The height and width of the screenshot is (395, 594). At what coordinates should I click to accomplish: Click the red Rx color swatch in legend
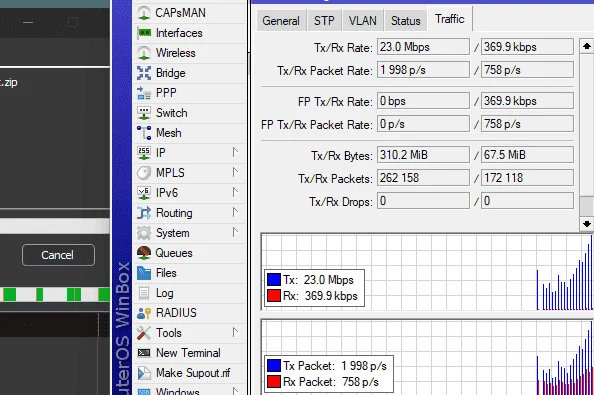[274, 295]
